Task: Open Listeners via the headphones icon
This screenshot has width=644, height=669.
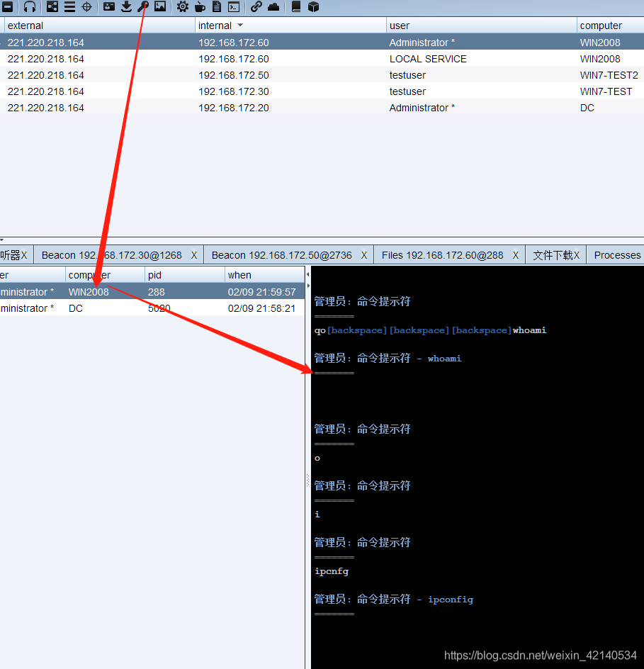Action: [30, 6]
